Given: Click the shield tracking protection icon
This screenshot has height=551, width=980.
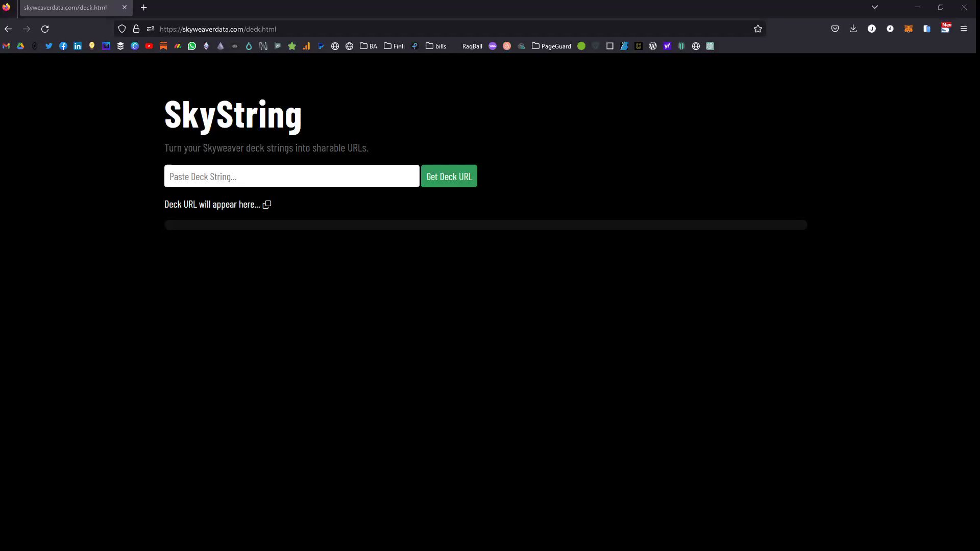Looking at the screenshot, I should [x=122, y=29].
